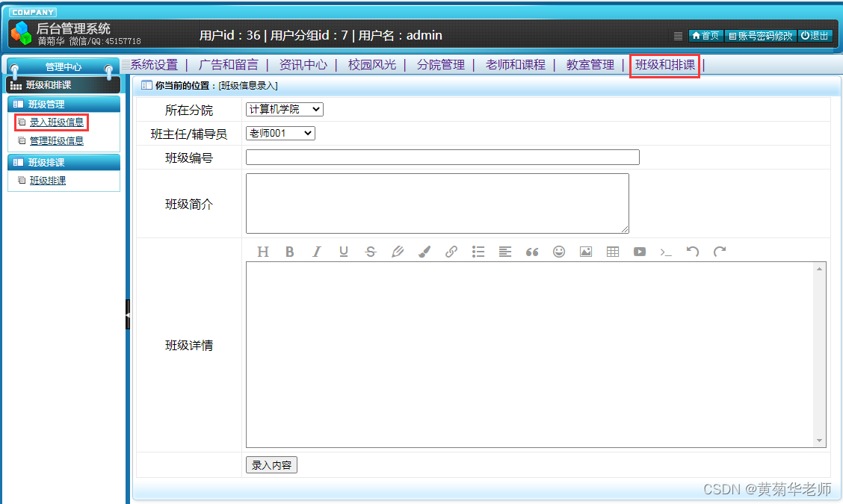Open the 班级和排课 menu
Image resolution: width=843 pixels, height=504 pixels.
(x=665, y=65)
